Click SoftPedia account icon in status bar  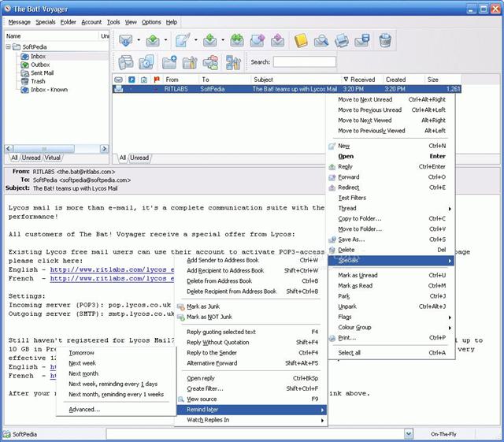pyautogui.click(x=7, y=434)
